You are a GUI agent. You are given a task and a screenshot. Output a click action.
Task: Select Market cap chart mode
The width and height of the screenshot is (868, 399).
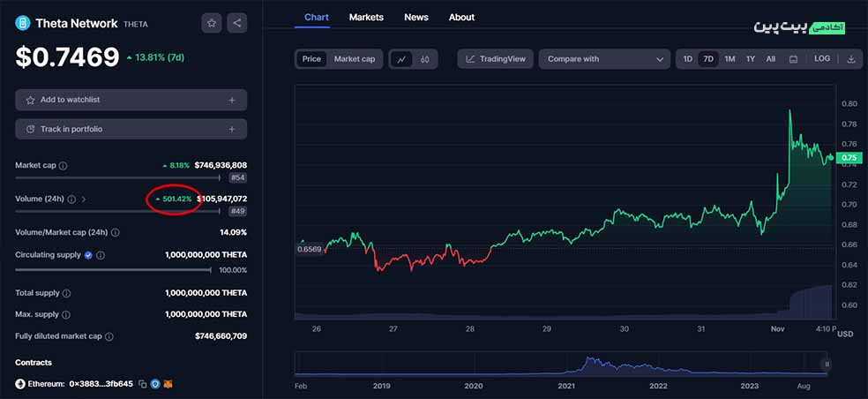point(355,59)
